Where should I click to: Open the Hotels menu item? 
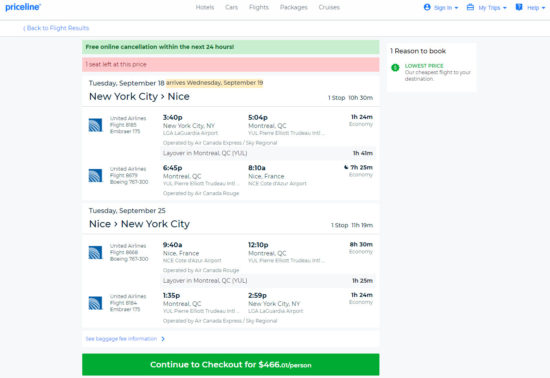pos(205,7)
